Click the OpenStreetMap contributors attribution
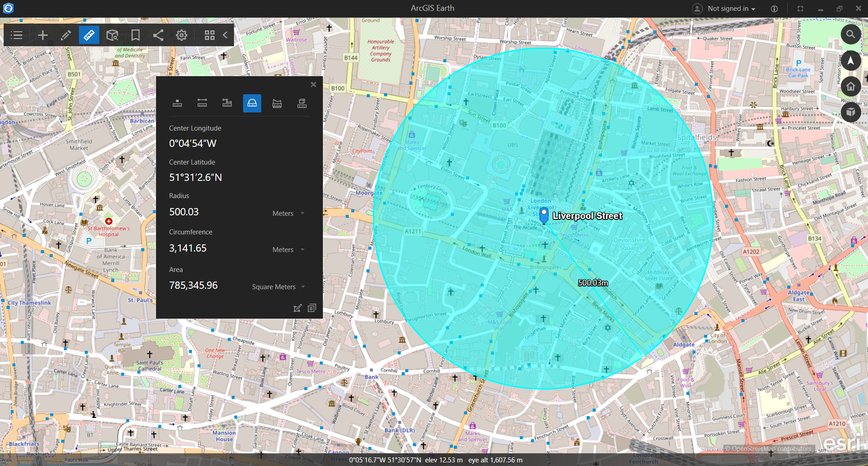Viewport: 868px width, 466px height. click(x=768, y=449)
